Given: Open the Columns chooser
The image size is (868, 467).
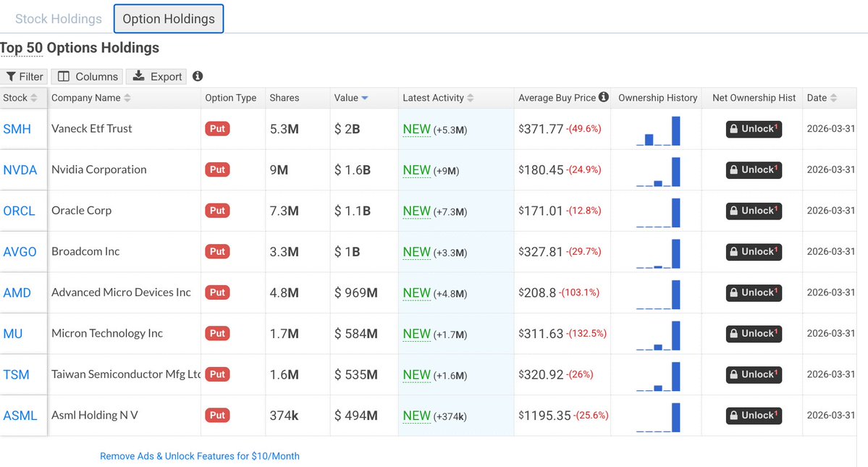Looking at the screenshot, I should click(88, 76).
